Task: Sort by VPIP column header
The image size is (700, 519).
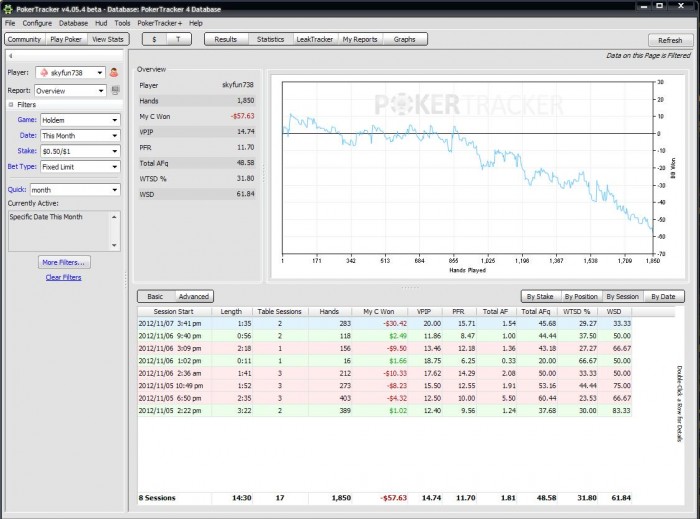Action: (424, 311)
